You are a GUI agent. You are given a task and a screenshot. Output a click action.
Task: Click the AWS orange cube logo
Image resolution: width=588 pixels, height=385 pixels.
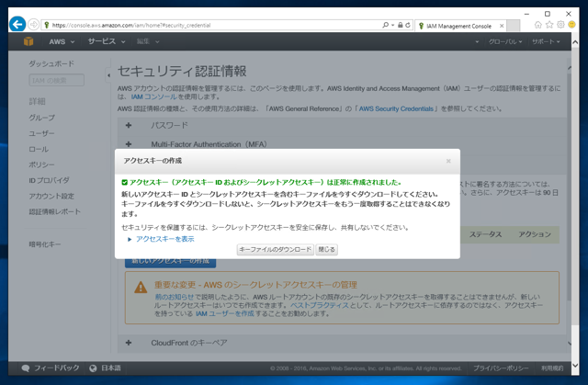[28, 41]
